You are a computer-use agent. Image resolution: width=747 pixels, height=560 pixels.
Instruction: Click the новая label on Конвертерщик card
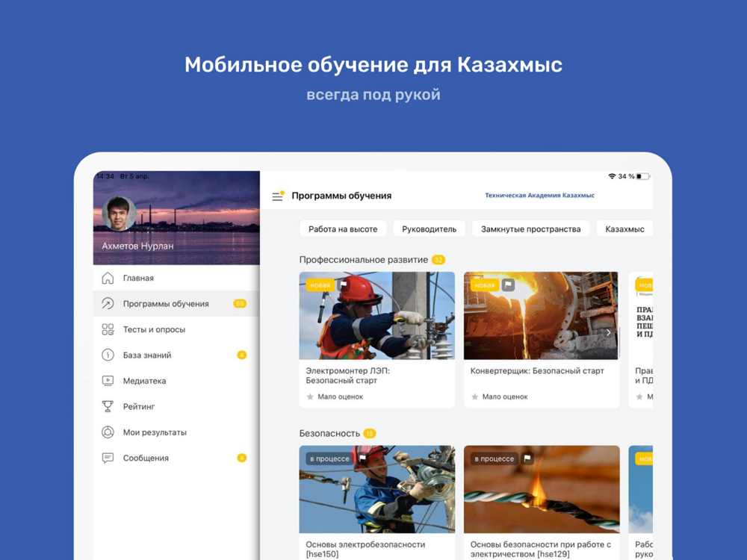pos(485,284)
